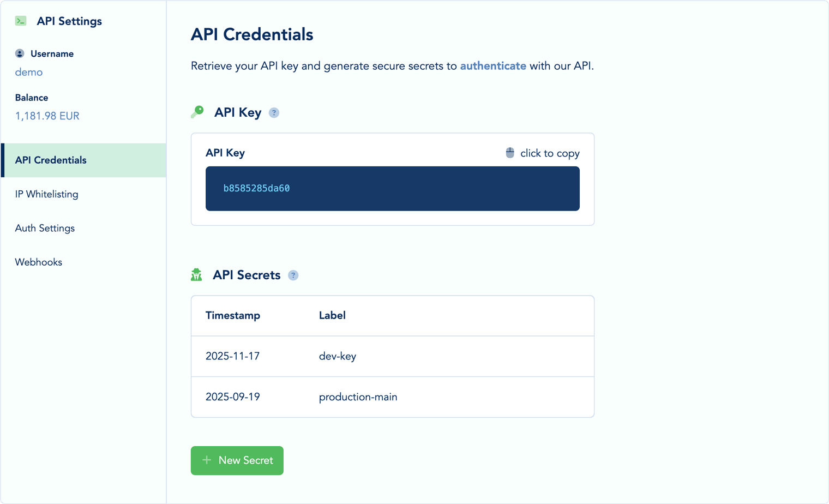
Task: Open the Webhooks section
Action: pos(38,262)
